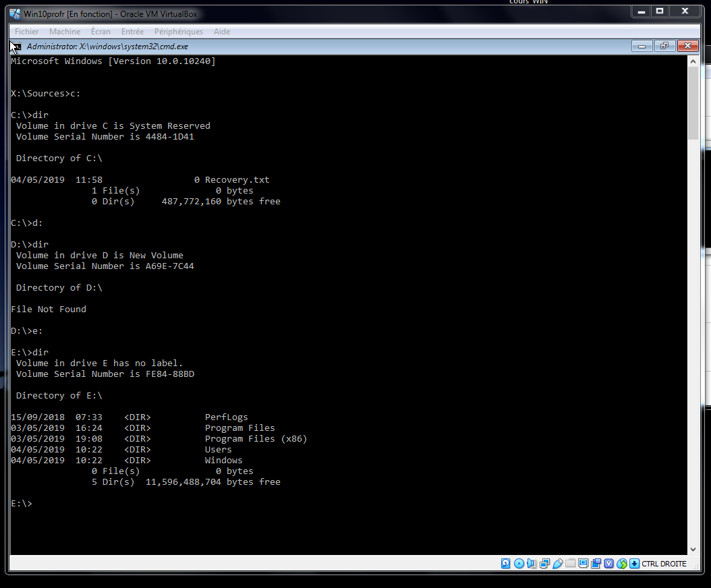Open the Entrée menu
This screenshot has height=588, width=711.
[132, 31]
